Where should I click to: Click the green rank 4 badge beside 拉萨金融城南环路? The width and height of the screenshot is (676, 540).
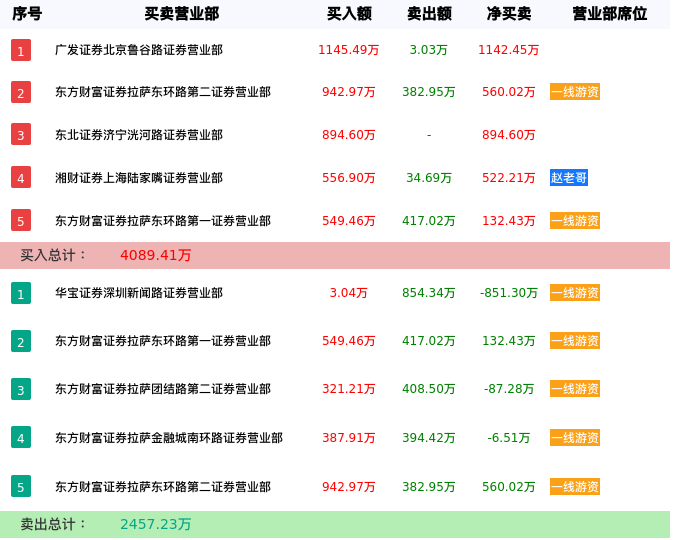(21, 437)
